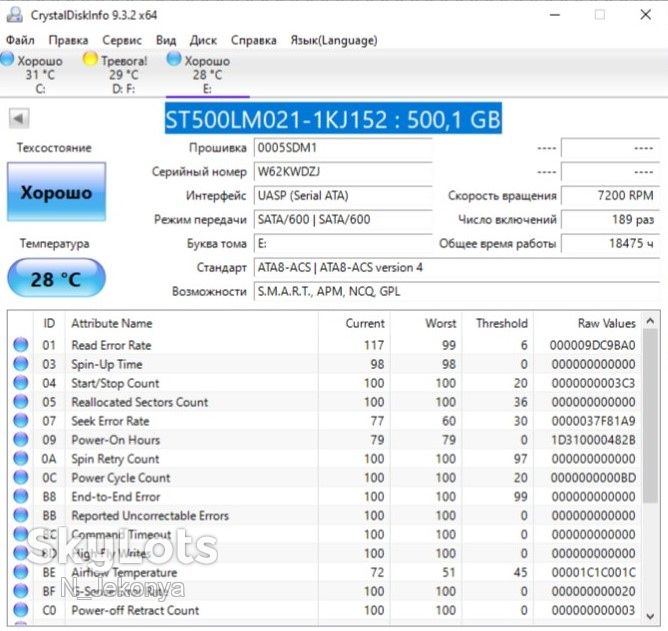The image size is (668, 631).
Task: Click the Threshold column header
Action: [498, 323]
